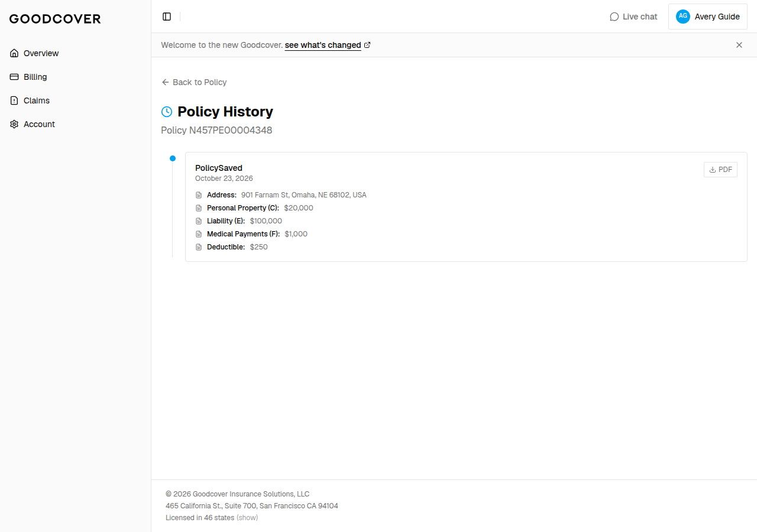This screenshot has width=757, height=532.
Task: Click the icon beside Personal Property (C)
Action: [x=199, y=208]
